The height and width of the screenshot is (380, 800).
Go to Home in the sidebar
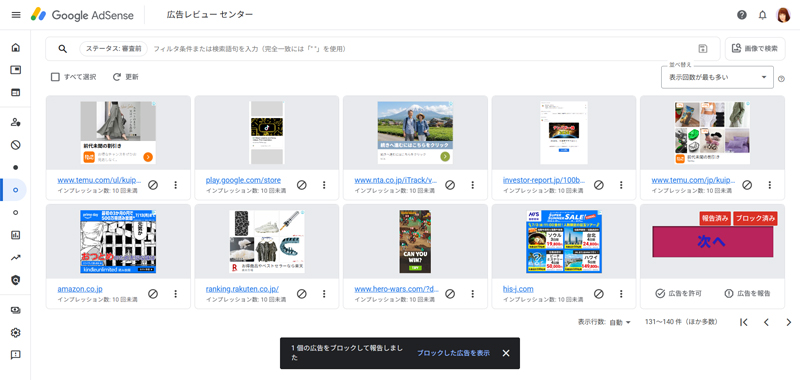point(16,47)
